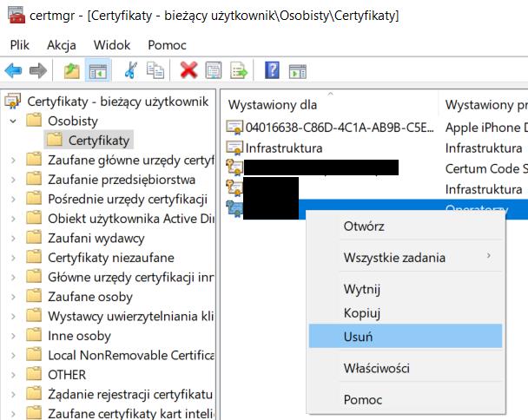Select Zaufane certyfikaty kart inteligentnych item
The width and height of the screenshot is (528, 420).
point(130,413)
